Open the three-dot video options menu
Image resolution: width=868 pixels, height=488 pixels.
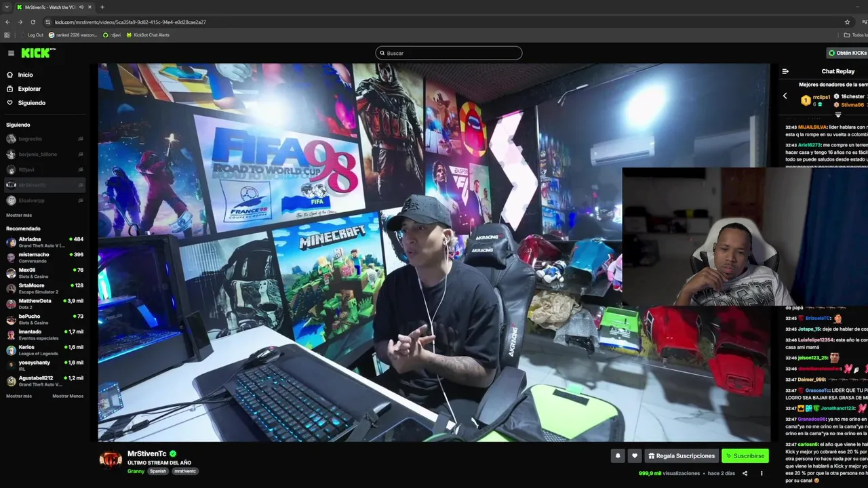point(762,473)
